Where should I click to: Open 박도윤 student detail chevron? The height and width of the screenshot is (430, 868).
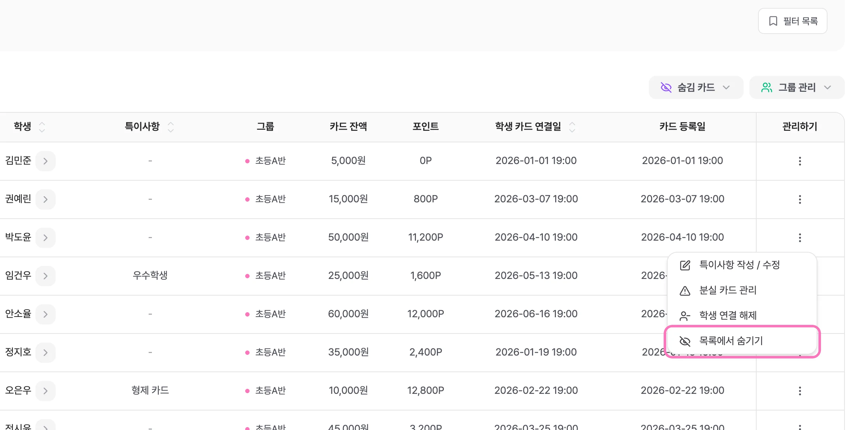pyautogui.click(x=46, y=238)
